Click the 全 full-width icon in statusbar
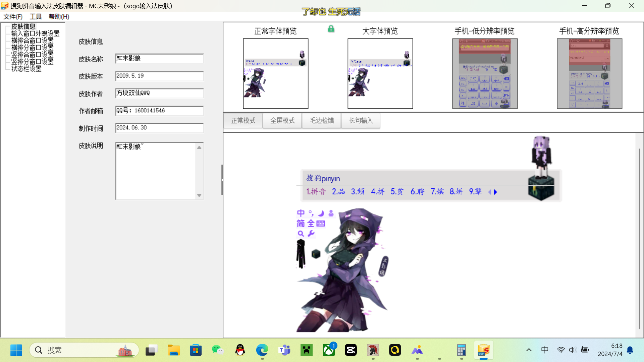 click(x=311, y=224)
